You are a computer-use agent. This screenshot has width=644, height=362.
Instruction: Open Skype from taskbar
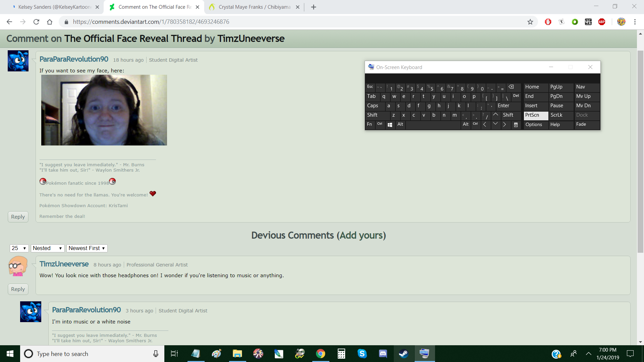[x=362, y=354]
